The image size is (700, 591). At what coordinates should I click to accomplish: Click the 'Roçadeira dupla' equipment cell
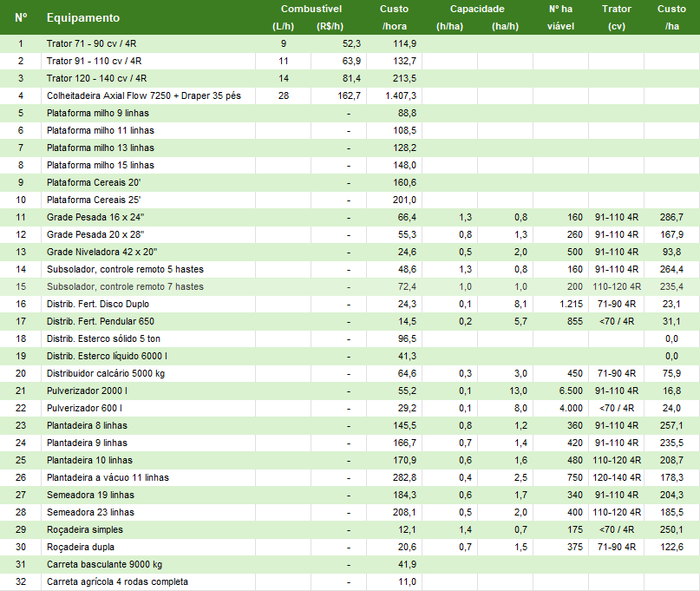pyautogui.click(x=81, y=547)
